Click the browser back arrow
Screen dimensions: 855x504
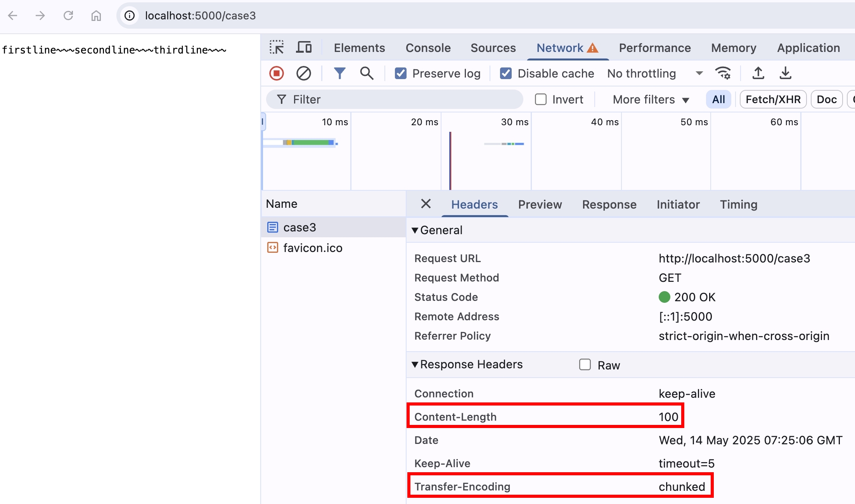(x=13, y=16)
